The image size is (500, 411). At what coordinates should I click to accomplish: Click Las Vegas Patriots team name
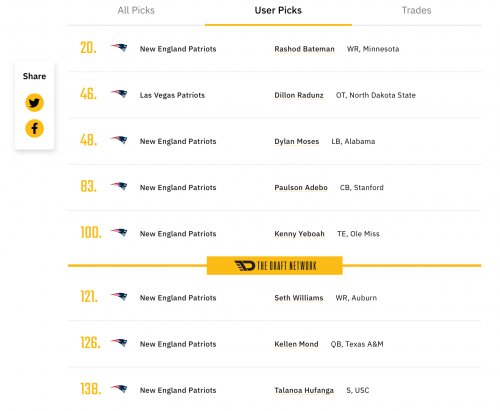click(172, 95)
